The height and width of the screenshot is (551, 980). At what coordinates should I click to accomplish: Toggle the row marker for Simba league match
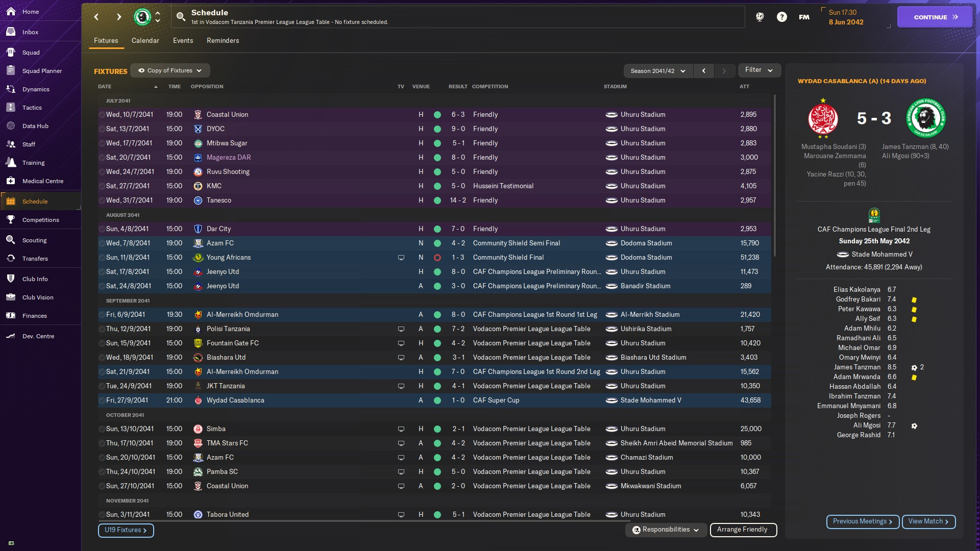tap(102, 429)
